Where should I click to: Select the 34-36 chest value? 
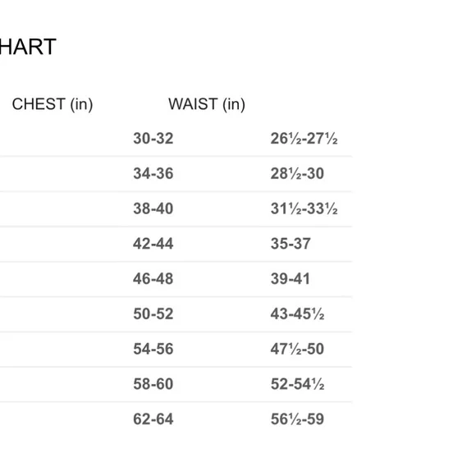[x=153, y=174]
